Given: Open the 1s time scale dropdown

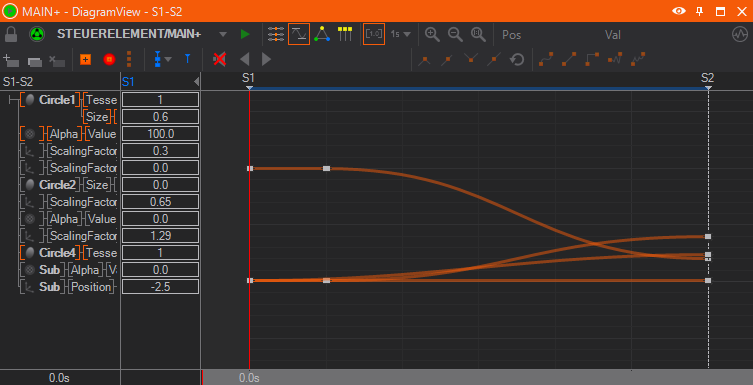Looking at the screenshot, I should [401, 34].
